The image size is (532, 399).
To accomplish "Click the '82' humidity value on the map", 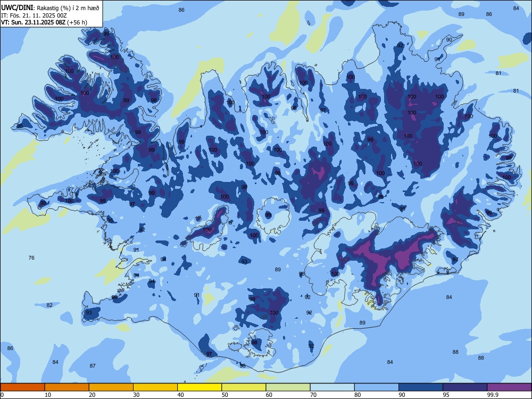I will 49,305.
